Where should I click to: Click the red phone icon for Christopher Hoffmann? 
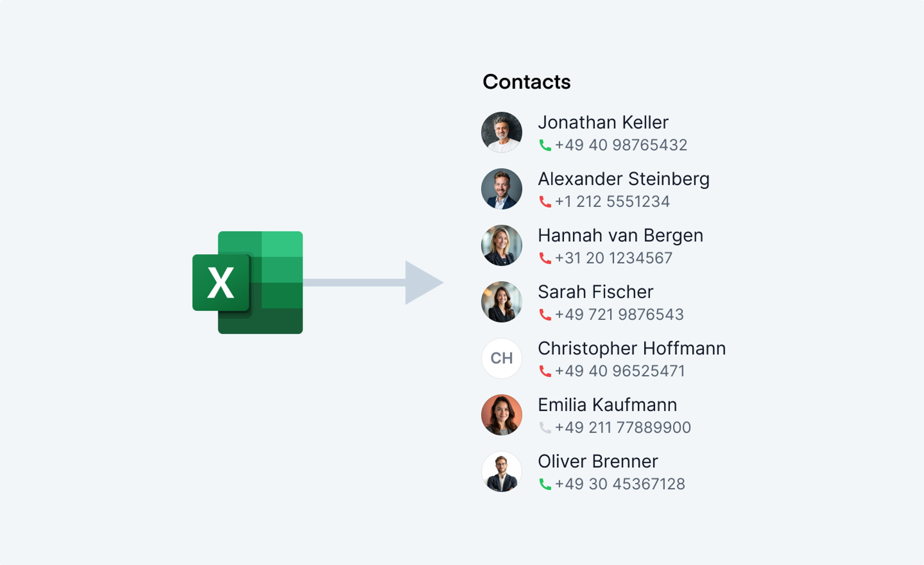(x=545, y=371)
